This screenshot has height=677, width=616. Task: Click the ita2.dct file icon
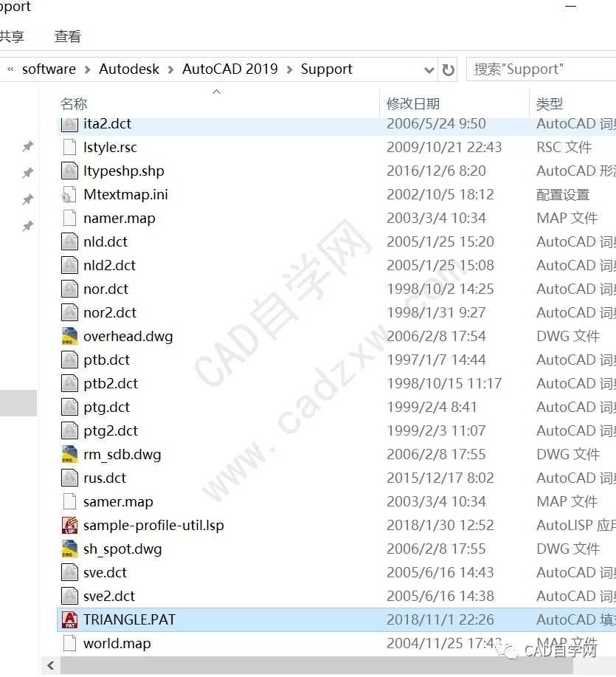[69, 124]
